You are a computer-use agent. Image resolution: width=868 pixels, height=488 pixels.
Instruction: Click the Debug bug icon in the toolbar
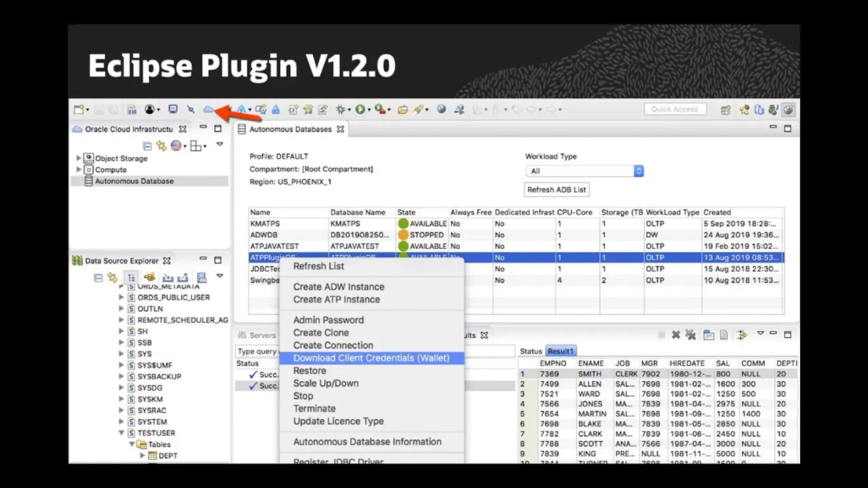tap(340, 109)
